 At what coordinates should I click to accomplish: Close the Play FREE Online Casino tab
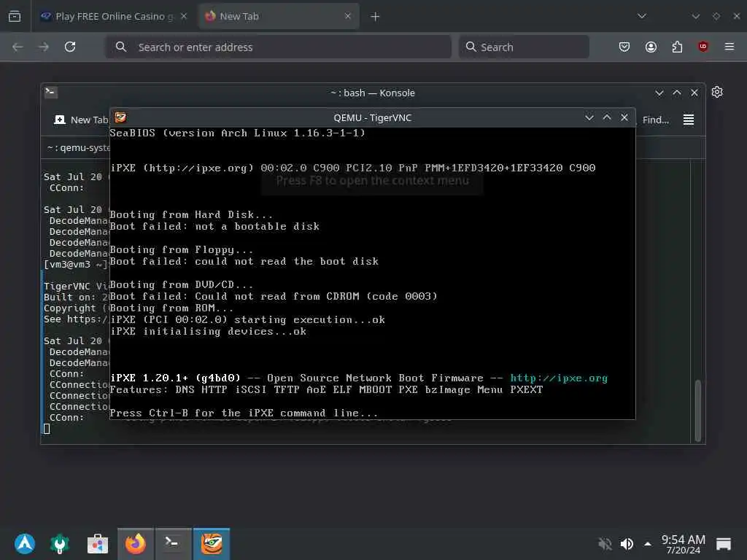coord(184,16)
